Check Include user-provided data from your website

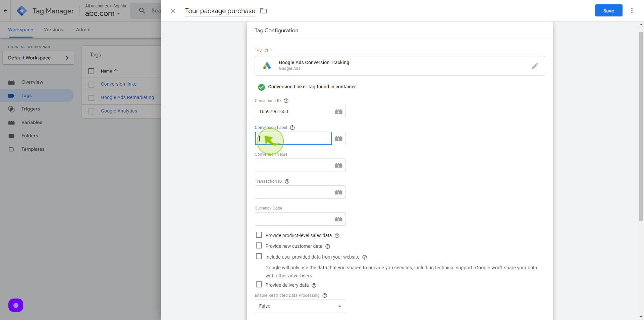click(259, 256)
